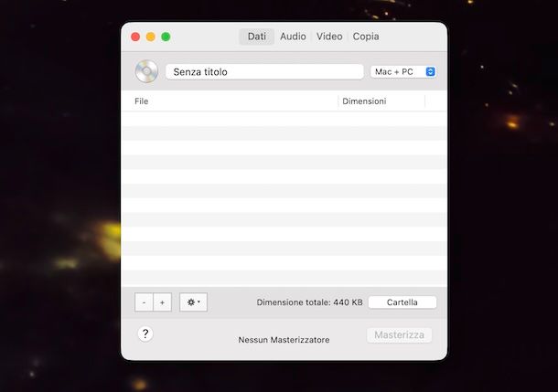
Task: Click the Nessun Masterizzatore status text
Action: coord(284,340)
